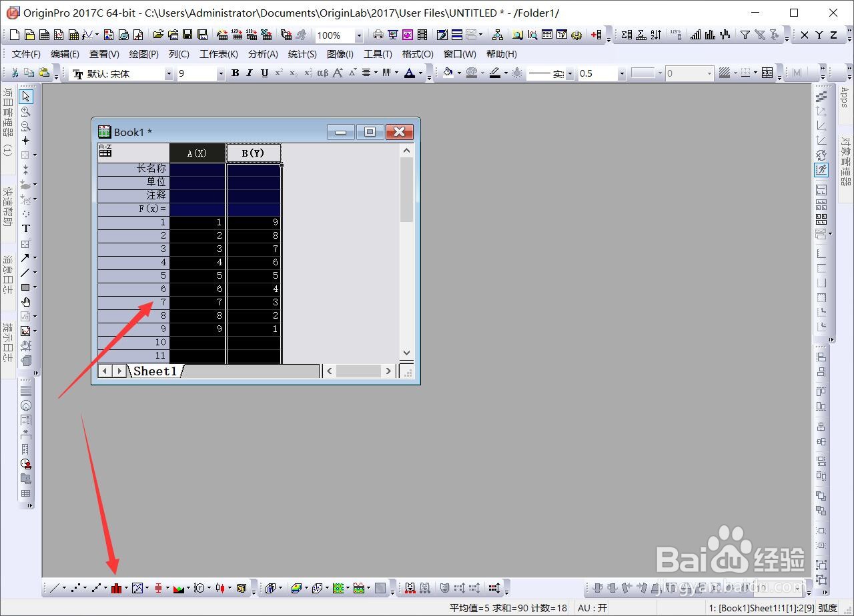Screen dimensions: 854x616
Task: Open the 绘图(P) plot menu
Action: (144, 54)
